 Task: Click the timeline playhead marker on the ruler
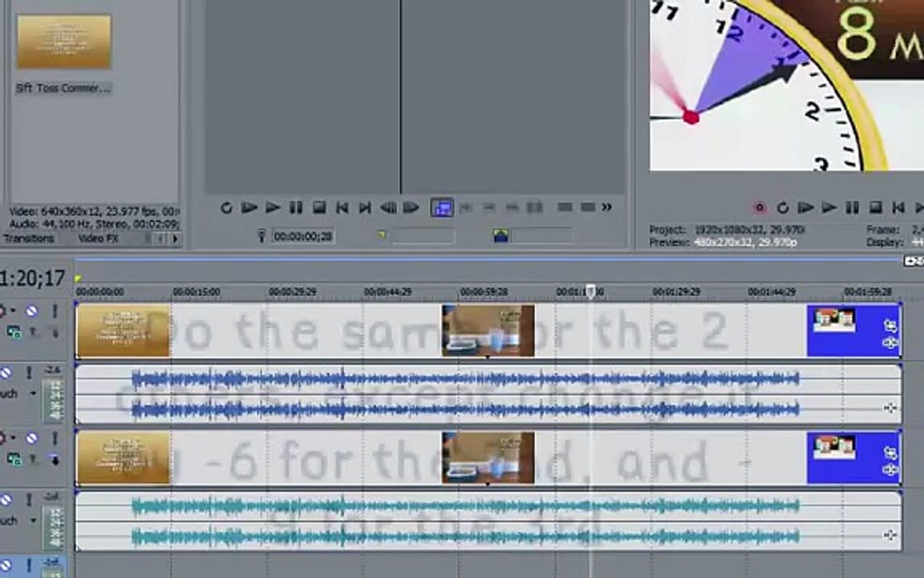point(590,291)
